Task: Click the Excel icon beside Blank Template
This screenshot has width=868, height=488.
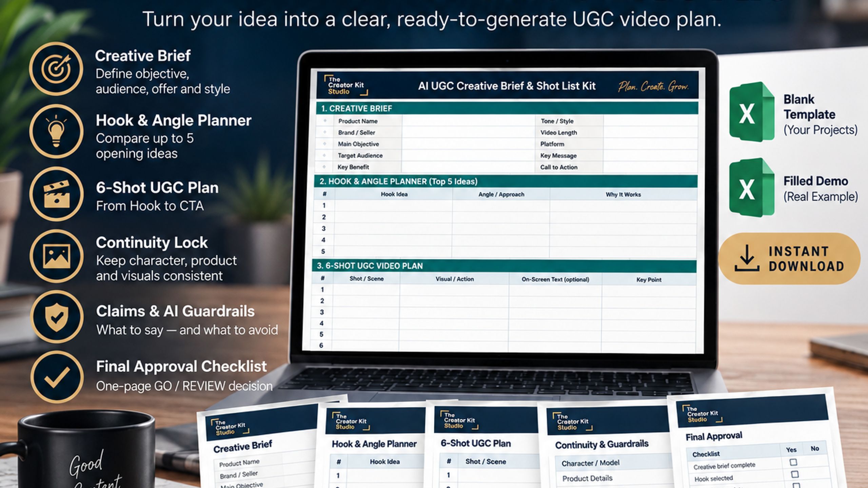Action: [752, 112]
